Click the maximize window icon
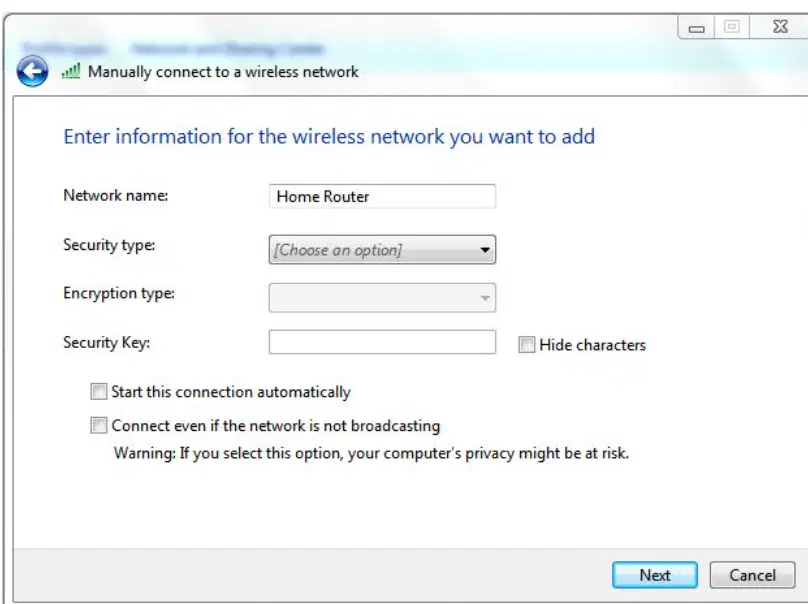Screen dimensions: 808x604 click(732, 27)
